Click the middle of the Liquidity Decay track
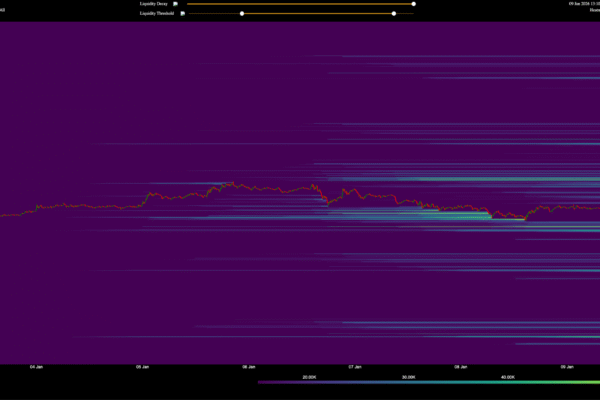Viewport: 600px width, 400px height. tap(300, 4)
